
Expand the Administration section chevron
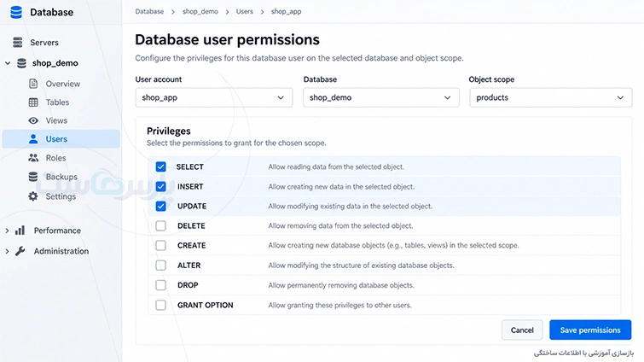point(7,251)
